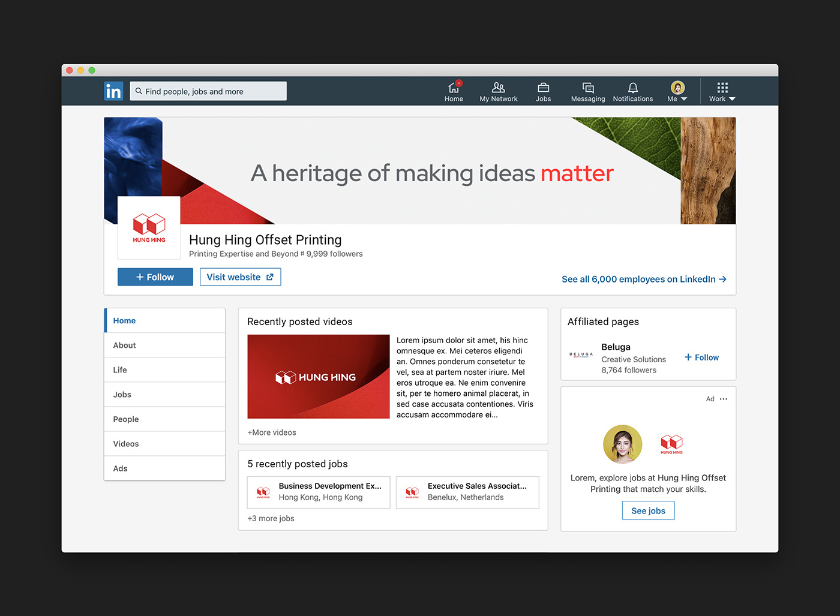Image resolution: width=840 pixels, height=616 pixels.
Task: Open the Home nav icon with notification
Action: tap(454, 91)
